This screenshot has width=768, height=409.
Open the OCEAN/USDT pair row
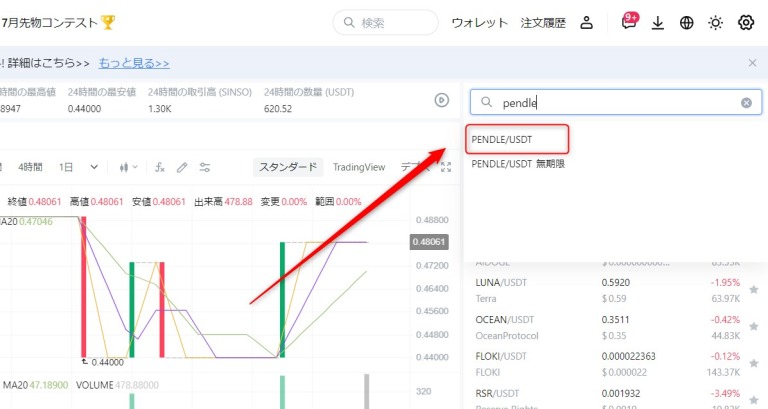(616, 327)
